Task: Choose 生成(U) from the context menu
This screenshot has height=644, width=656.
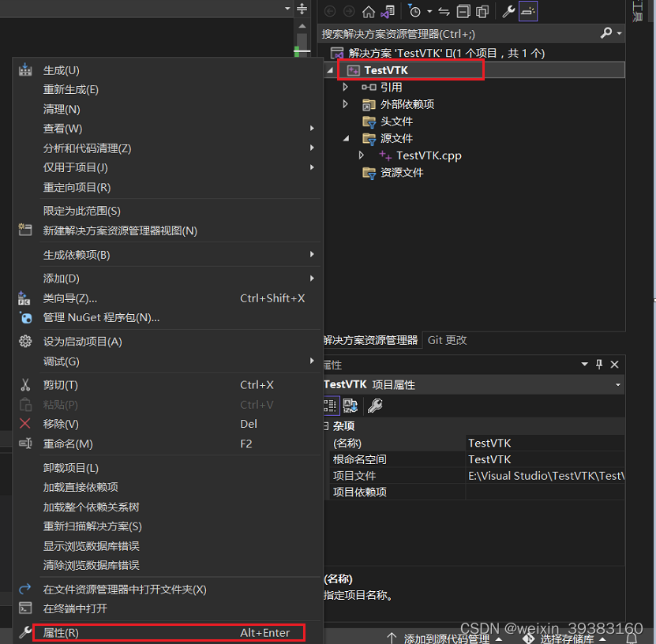Action: (167, 70)
